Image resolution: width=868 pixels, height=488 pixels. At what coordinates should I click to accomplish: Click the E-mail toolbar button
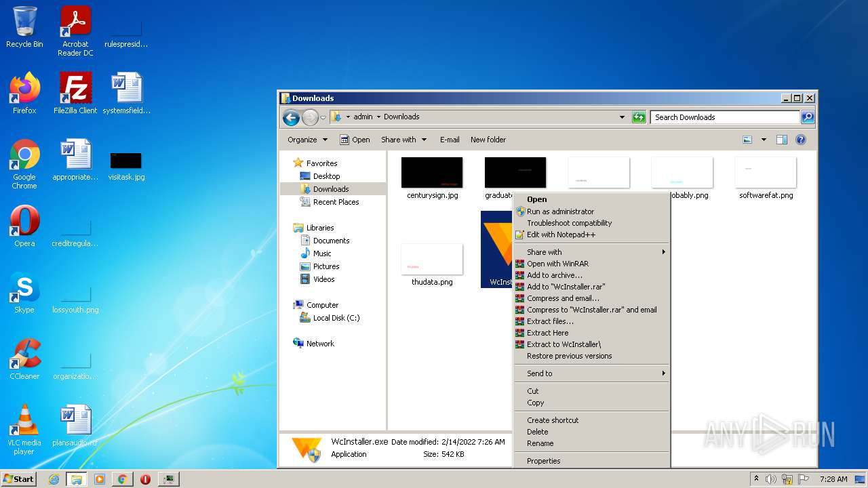coord(450,140)
